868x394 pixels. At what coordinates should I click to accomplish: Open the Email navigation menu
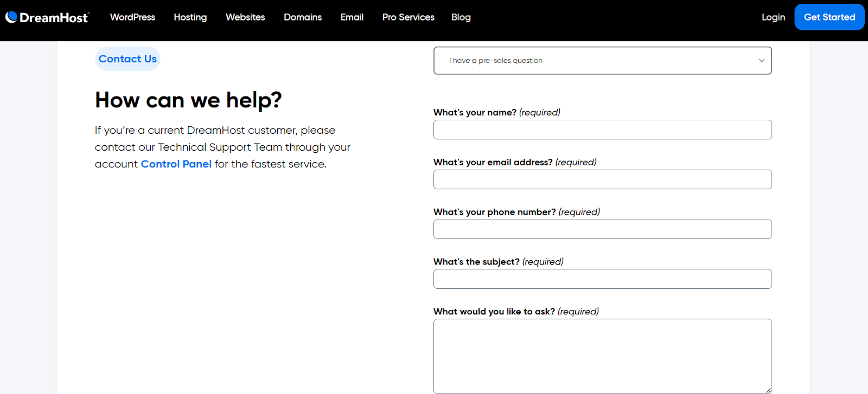(352, 17)
